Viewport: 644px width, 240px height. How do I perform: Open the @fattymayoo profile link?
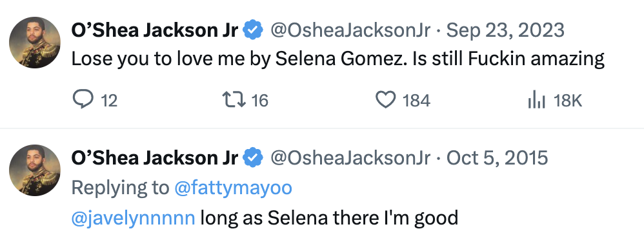(234, 188)
